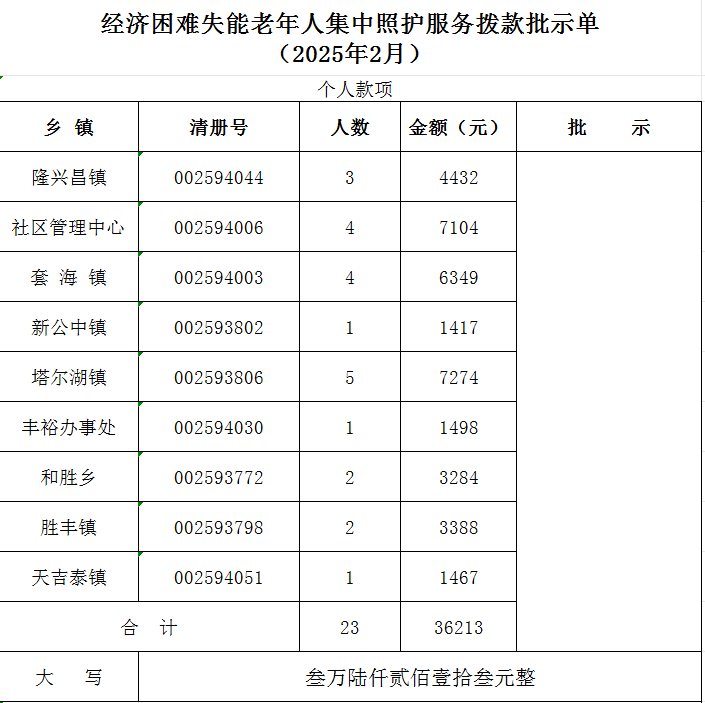Select the 大写 label cell
705x703 pixels.
[x=69, y=677]
